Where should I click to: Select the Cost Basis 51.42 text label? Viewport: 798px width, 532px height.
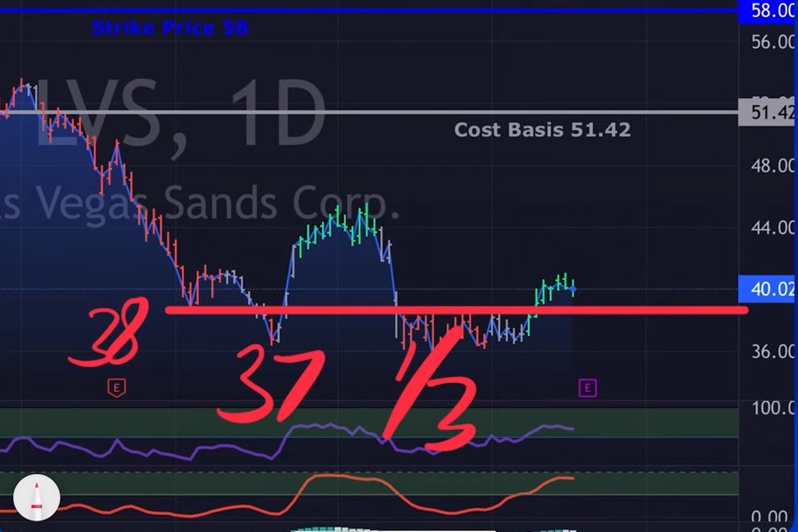click(x=542, y=130)
